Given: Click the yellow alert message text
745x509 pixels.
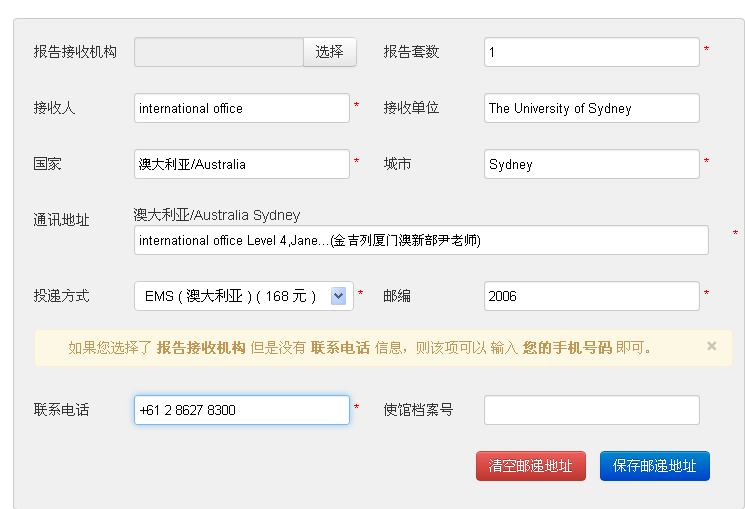Looking at the screenshot, I should 360,348.
